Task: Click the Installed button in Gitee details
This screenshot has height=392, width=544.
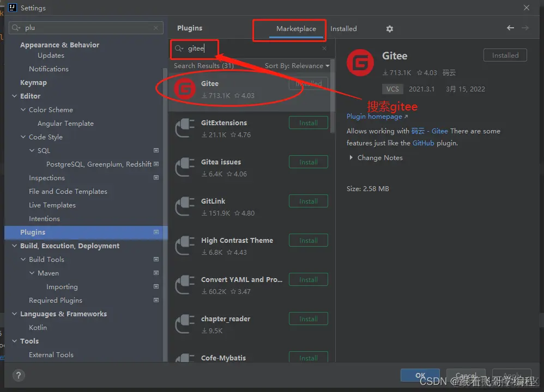Action: point(505,56)
